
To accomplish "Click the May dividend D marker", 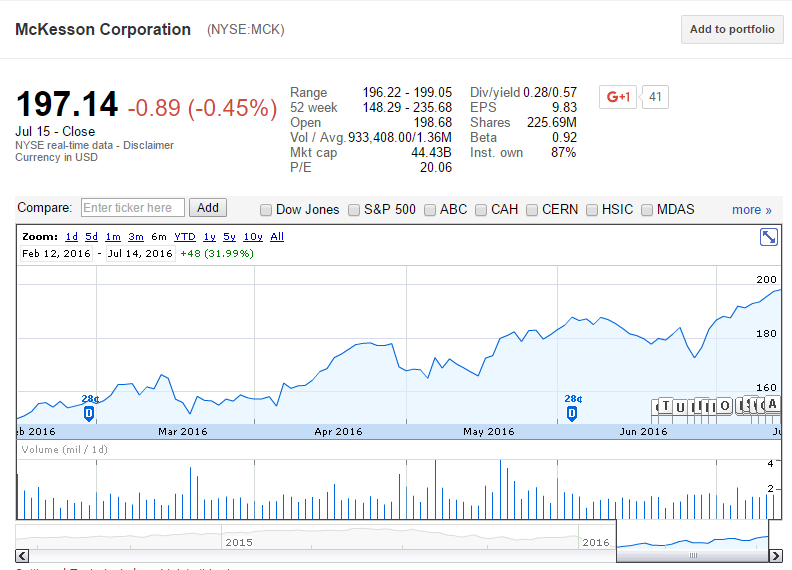I will tap(572, 414).
